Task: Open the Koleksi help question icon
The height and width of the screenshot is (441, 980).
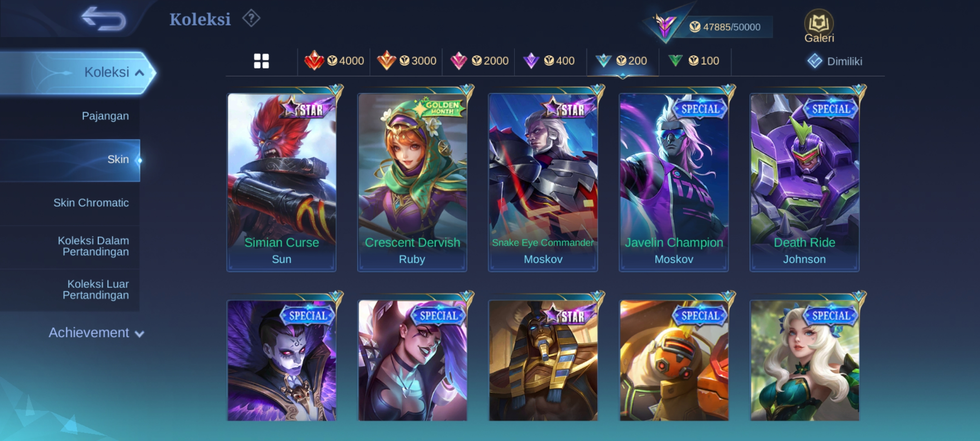Action: click(x=251, y=19)
